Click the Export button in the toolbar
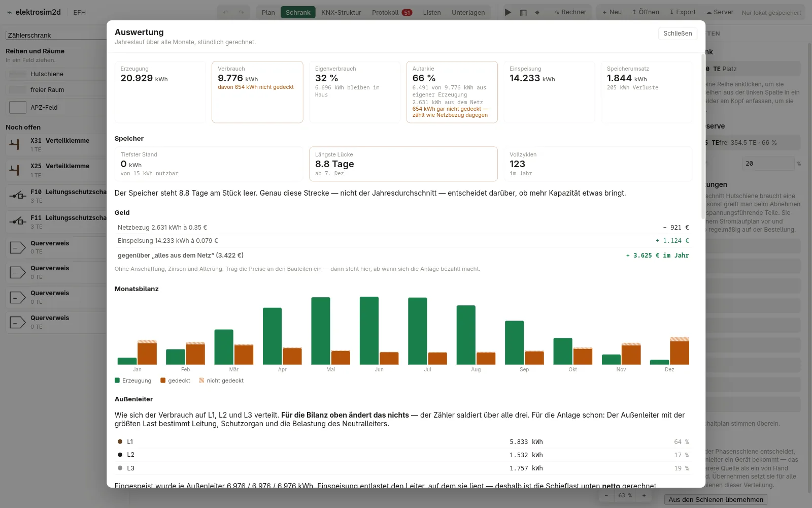Viewport: 812px width, 508px height. pyautogui.click(x=683, y=12)
